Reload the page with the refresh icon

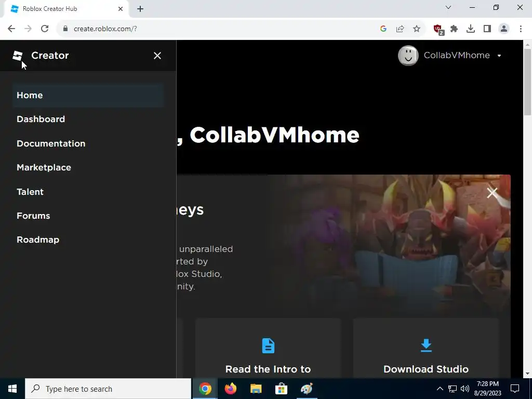pyautogui.click(x=45, y=29)
